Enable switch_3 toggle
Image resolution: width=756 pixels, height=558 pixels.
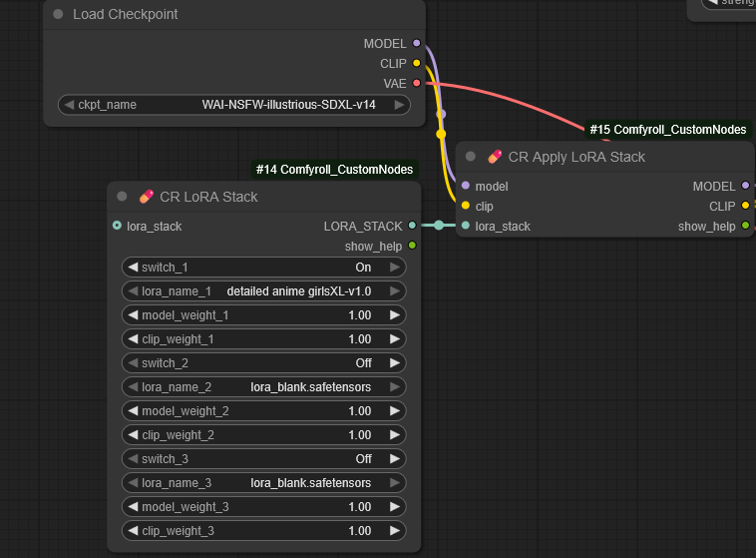click(x=264, y=459)
